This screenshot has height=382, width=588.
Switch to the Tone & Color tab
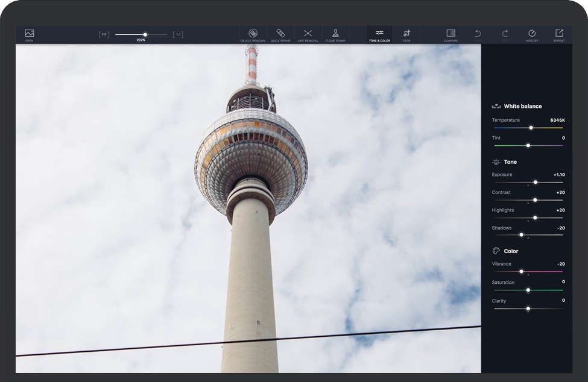(379, 34)
